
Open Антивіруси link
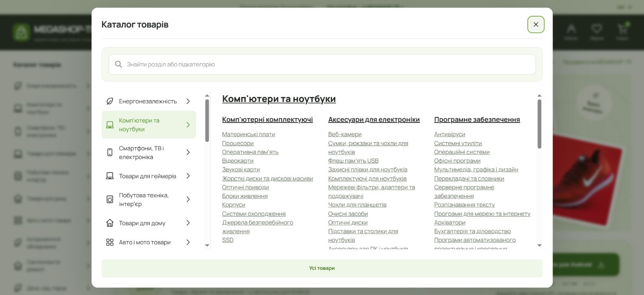coord(449,134)
